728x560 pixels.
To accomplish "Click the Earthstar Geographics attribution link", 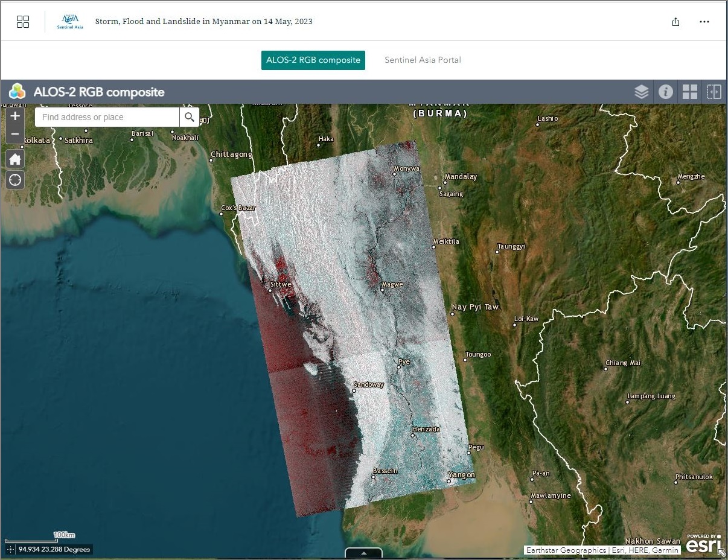I will pos(565,550).
